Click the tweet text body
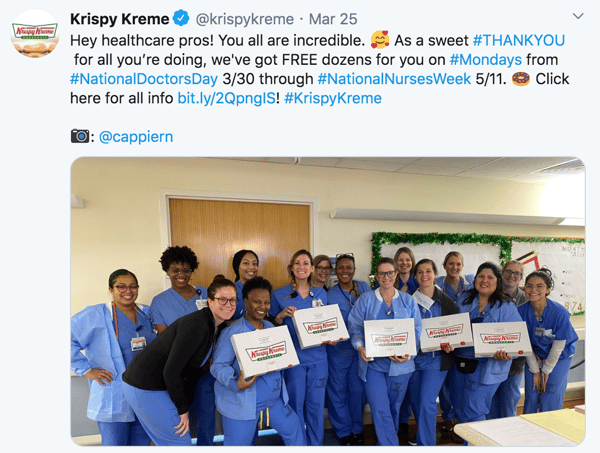Image resolution: width=600 pixels, height=453 pixels. pyautogui.click(x=320, y=69)
